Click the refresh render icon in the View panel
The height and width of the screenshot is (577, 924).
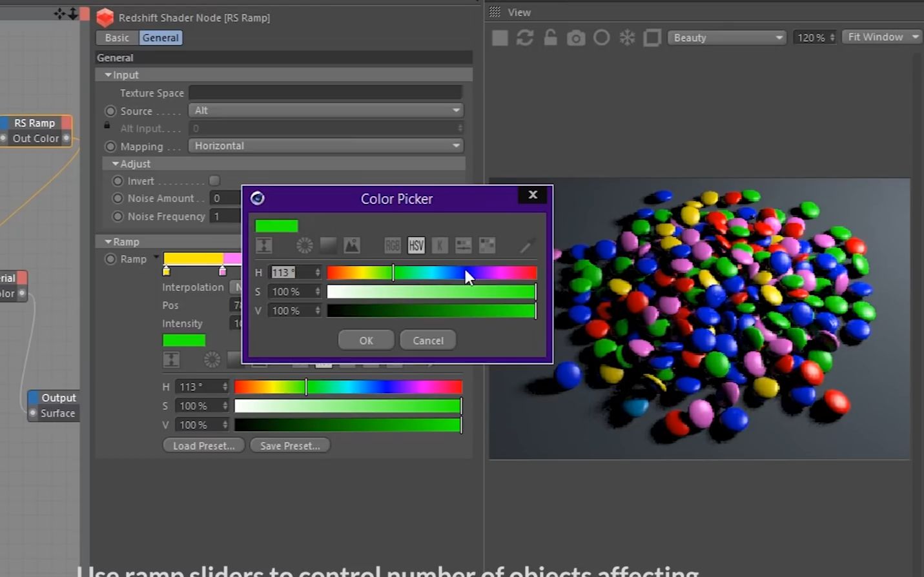pyautogui.click(x=524, y=37)
